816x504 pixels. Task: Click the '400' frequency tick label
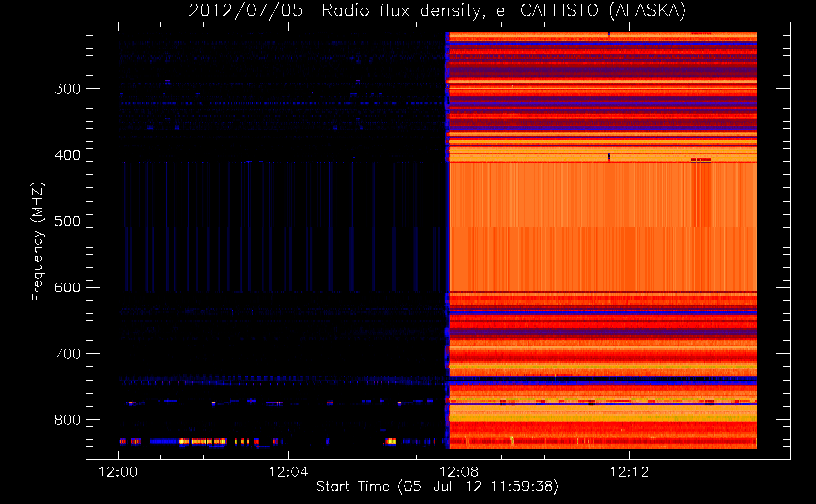pos(68,155)
